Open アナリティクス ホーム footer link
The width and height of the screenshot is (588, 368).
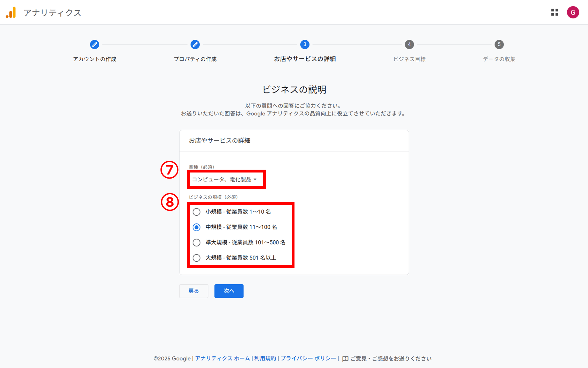[222, 359]
